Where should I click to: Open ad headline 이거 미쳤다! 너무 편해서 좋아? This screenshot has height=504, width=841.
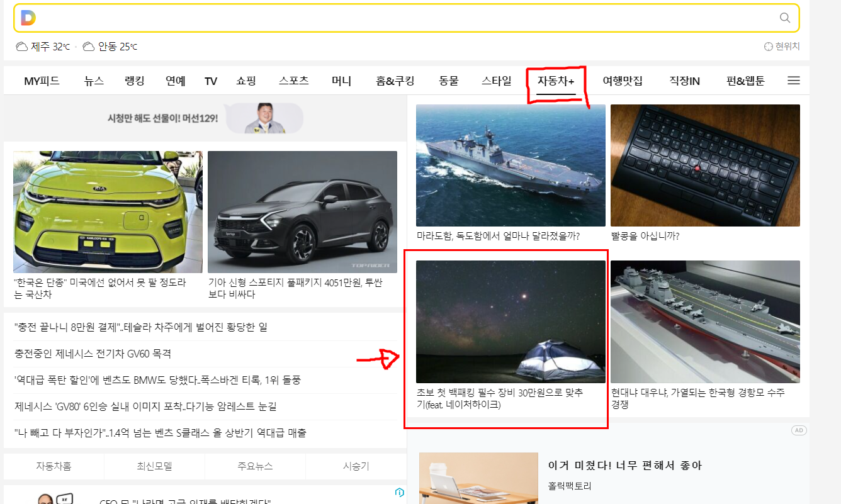[x=625, y=466]
